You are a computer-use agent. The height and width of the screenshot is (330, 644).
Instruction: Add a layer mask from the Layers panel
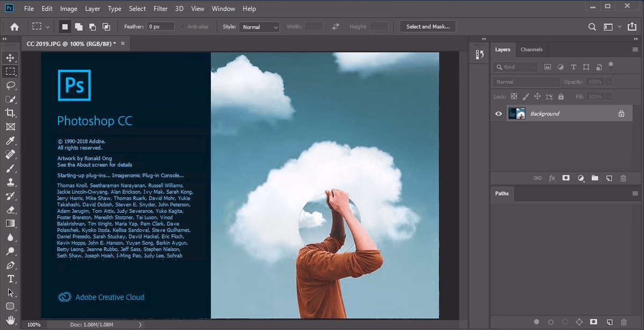click(566, 178)
